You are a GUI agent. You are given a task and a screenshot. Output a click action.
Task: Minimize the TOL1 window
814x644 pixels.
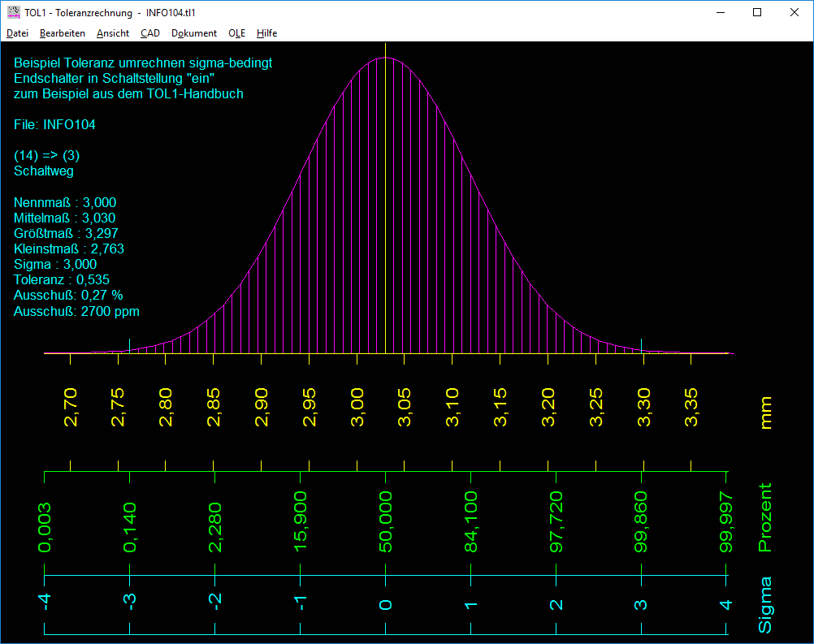[719, 13]
